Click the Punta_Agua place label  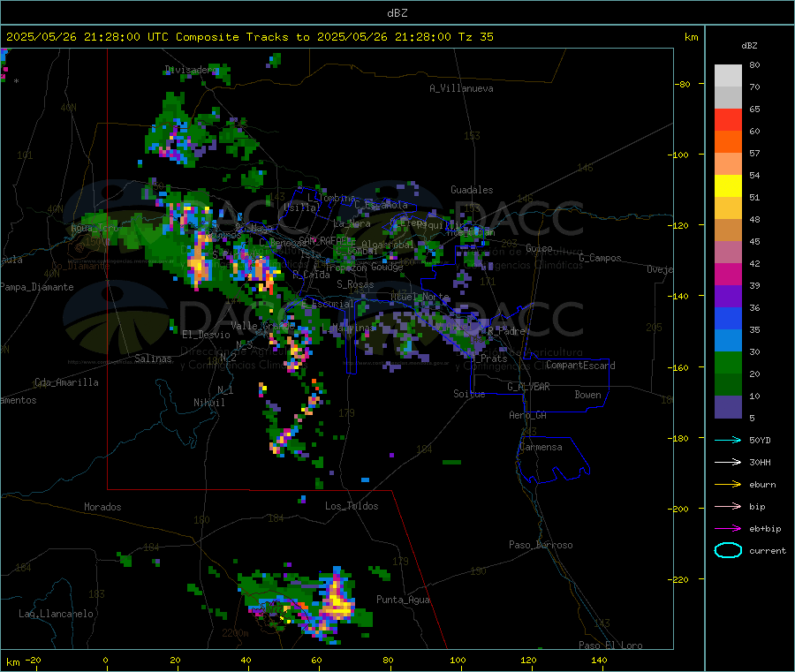[x=403, y=600]
